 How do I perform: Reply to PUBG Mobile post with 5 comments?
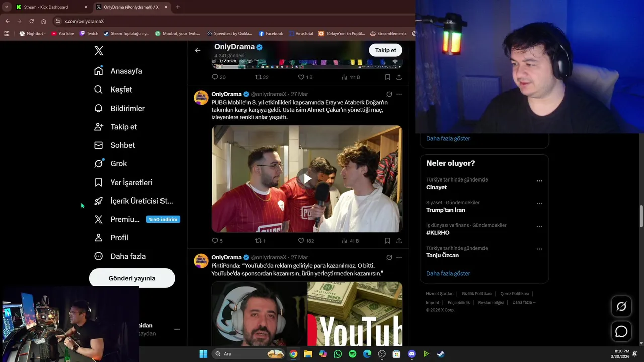point(217,241)
